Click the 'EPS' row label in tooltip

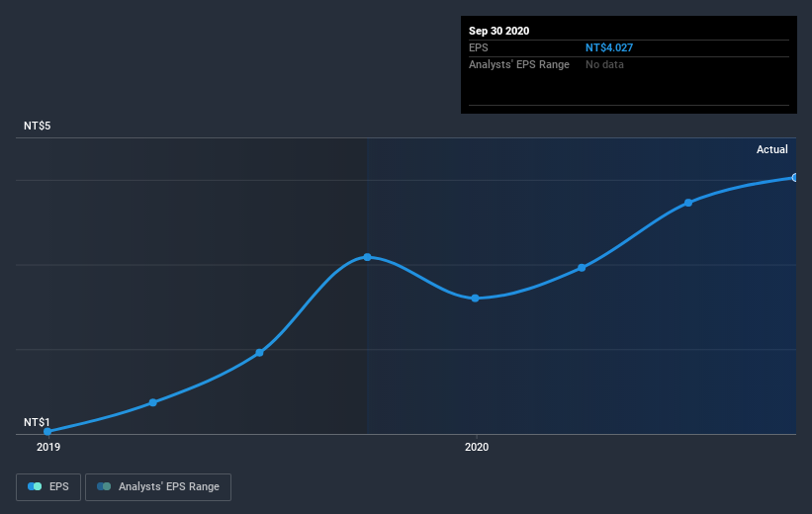pyautogui.click(x=478, y=47)
